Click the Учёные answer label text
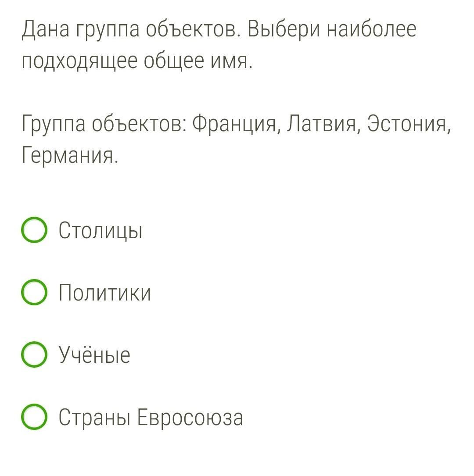474x476 pixels. point(94,355)
